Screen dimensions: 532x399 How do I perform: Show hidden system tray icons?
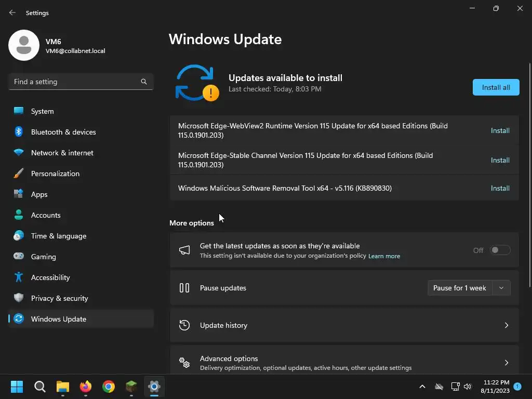[422, 387]
